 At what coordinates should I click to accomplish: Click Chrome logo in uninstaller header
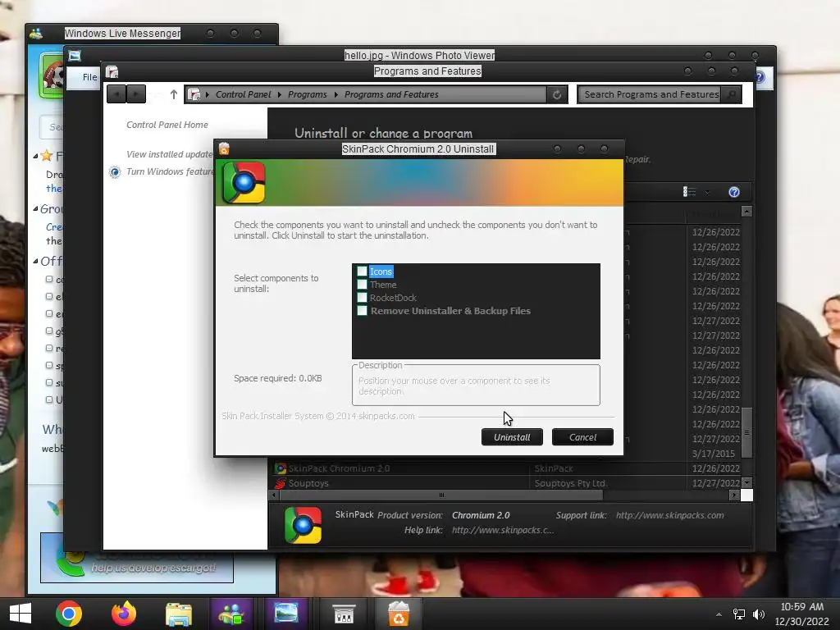point(244,183)
